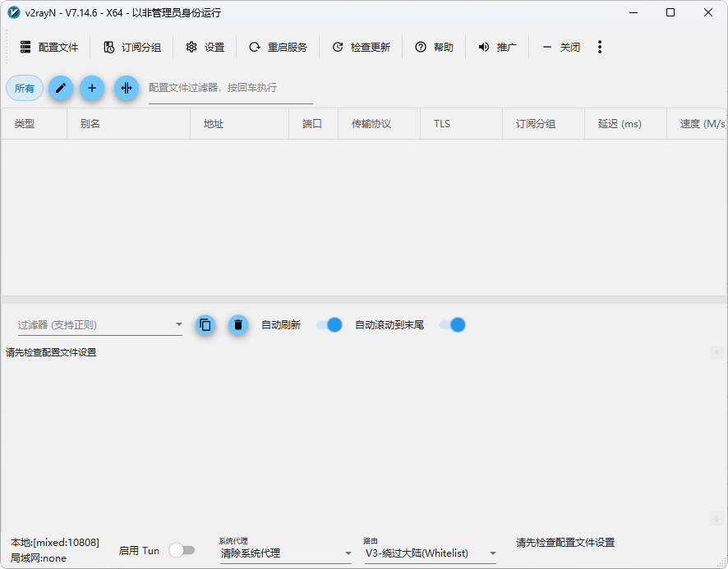The image size is (728, 569).
Task: Sort by 订阅分组 column header
Action: point(543,124)
